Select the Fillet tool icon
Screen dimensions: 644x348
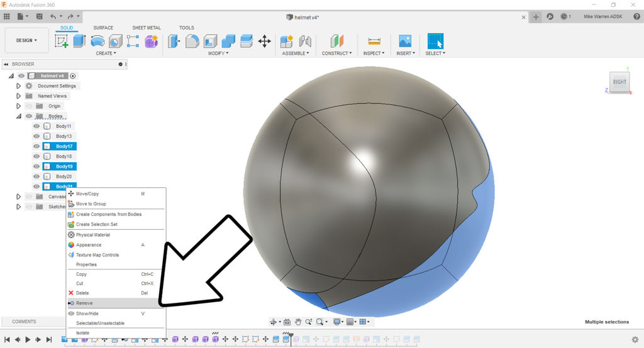(192, 41)
